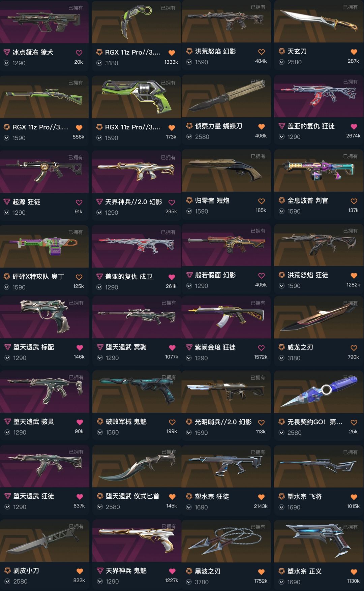This screenshot has width=364, height=591.
Task: Click heart icon for 紫阙金琅 狂徒
Action: click(x=261, y=348)
